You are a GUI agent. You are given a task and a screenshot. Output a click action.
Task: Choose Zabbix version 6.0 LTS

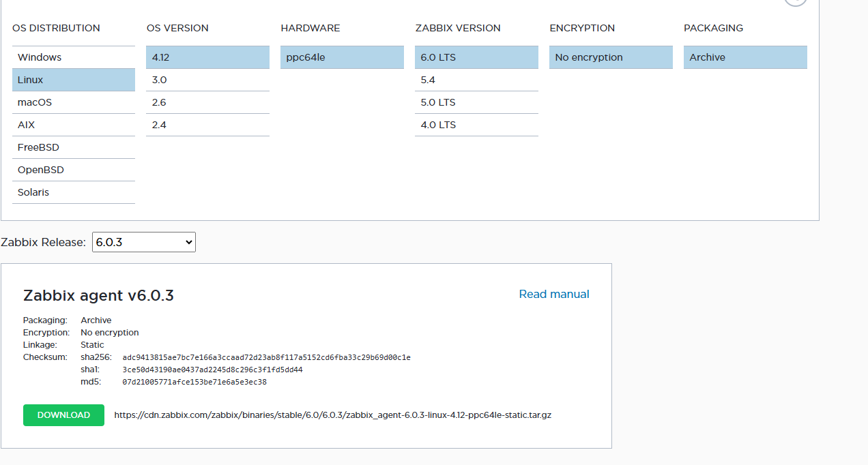pyautogui.click(x=477, y=57)
